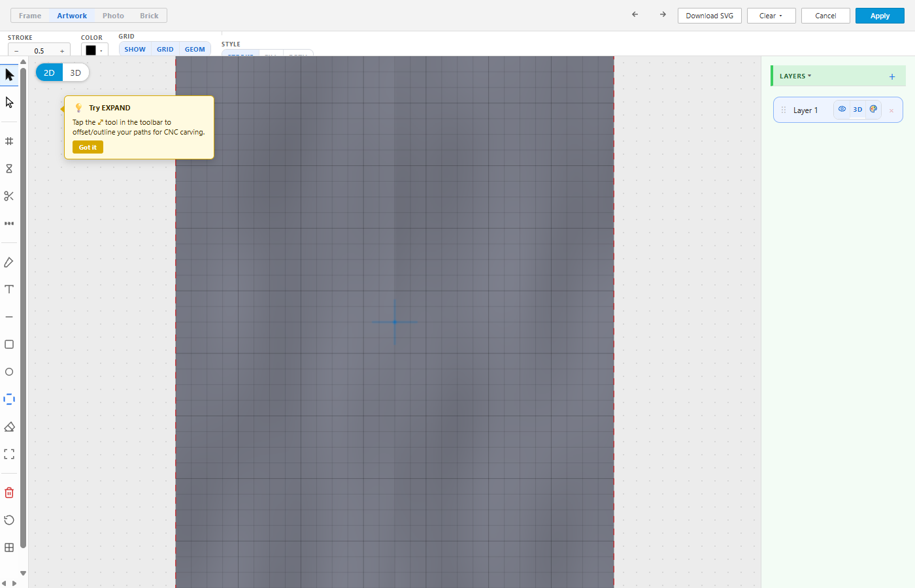
Task: Add a new layer with plus icon
Action: click(892, 76)
